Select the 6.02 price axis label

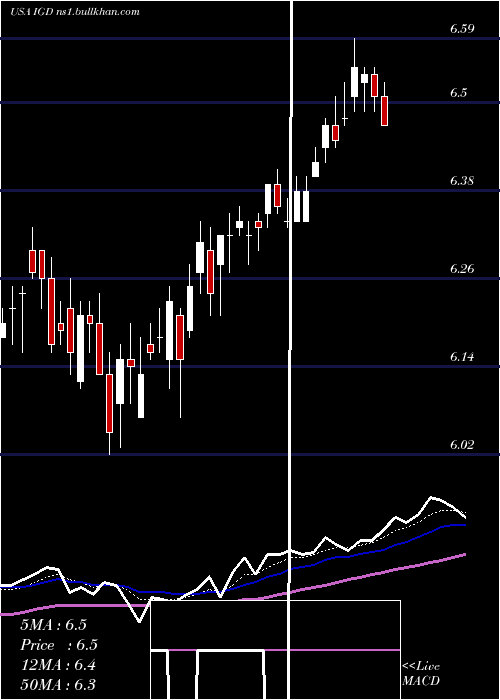tap(462, 445)
